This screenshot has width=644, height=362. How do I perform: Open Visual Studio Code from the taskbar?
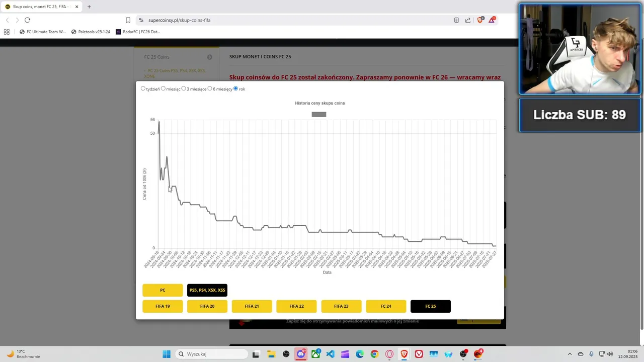330,354
